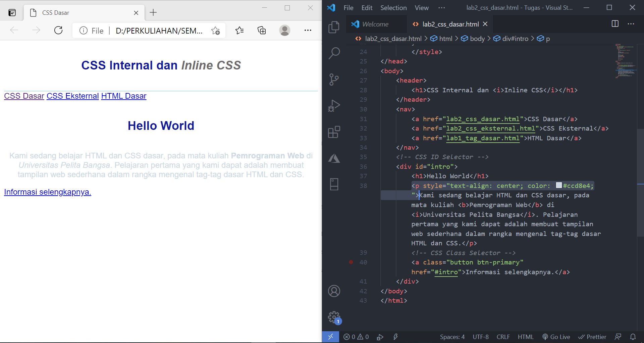Open the Manage settings gear
This screenshot has height=343, width=644.
click(x=334, y=317)
